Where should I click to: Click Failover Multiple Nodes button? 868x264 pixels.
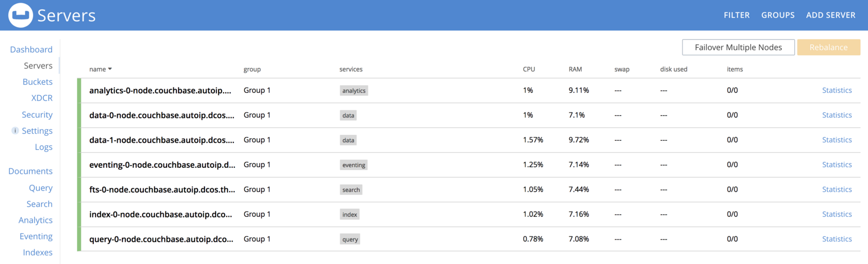pyautogui.click(x=738, y=47)
